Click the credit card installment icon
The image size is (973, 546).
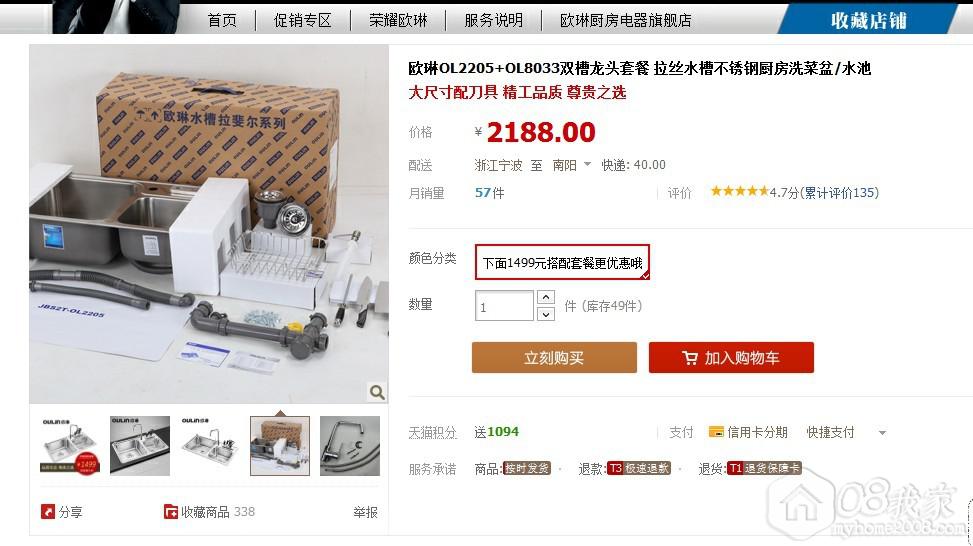tap(716, 432)
